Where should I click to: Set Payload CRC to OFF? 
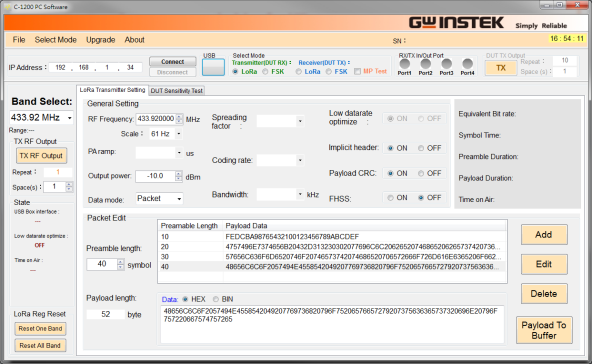[421, 173]
